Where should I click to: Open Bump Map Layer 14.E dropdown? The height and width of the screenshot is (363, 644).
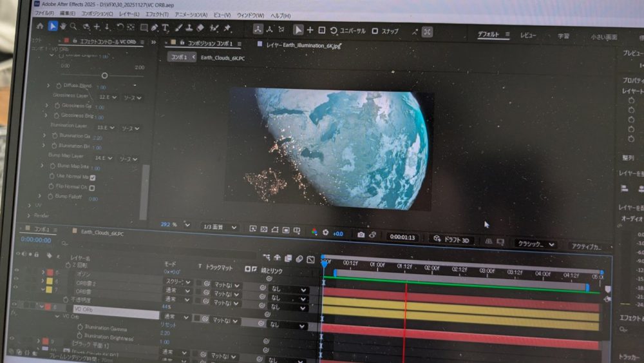click(x=104, y=158)
